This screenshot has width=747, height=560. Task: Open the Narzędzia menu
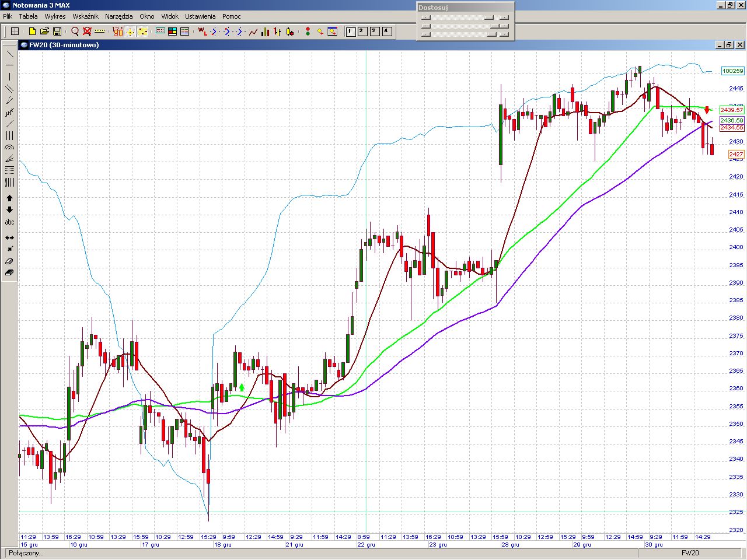[x=119, y=16]
